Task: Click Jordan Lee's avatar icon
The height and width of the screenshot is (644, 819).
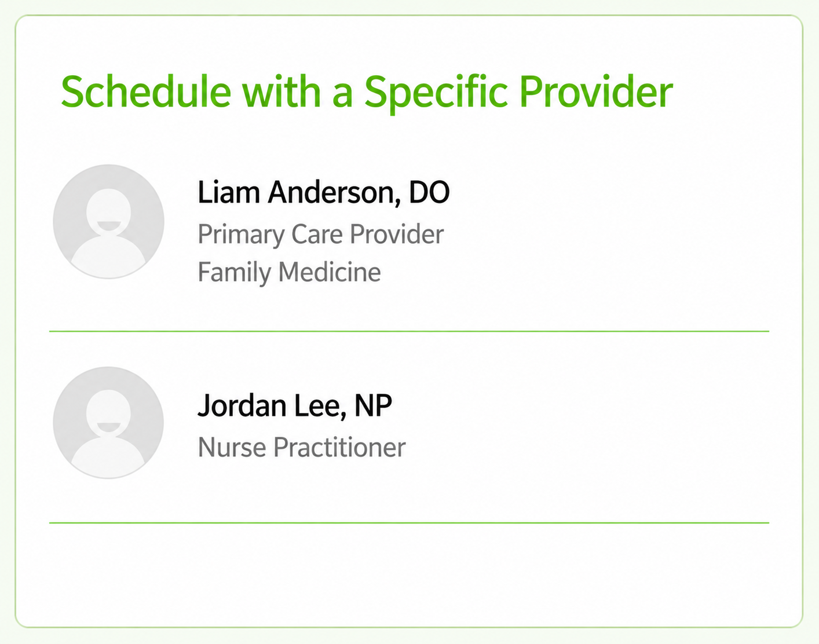Action: 108,423
